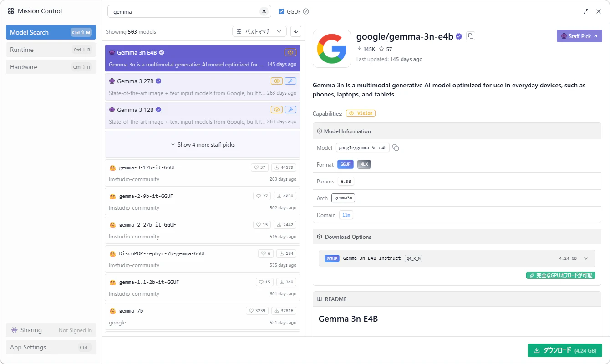Image resolution: width=610 pixels, height=364 pixels.
Task: Click the 27 likes badge on gemma-2-9b-it-GGUF
Action: [262, 196]
